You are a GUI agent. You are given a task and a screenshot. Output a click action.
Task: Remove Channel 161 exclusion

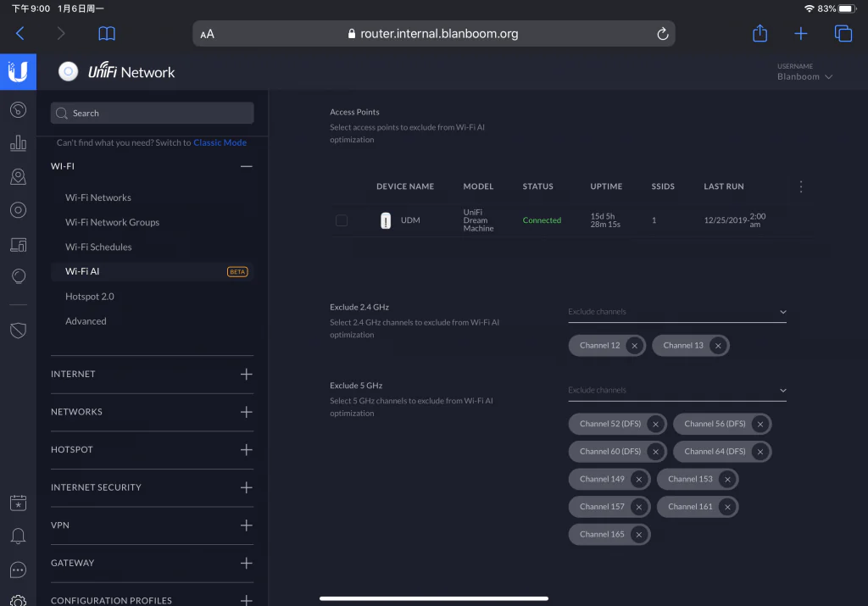pos(727,508)
